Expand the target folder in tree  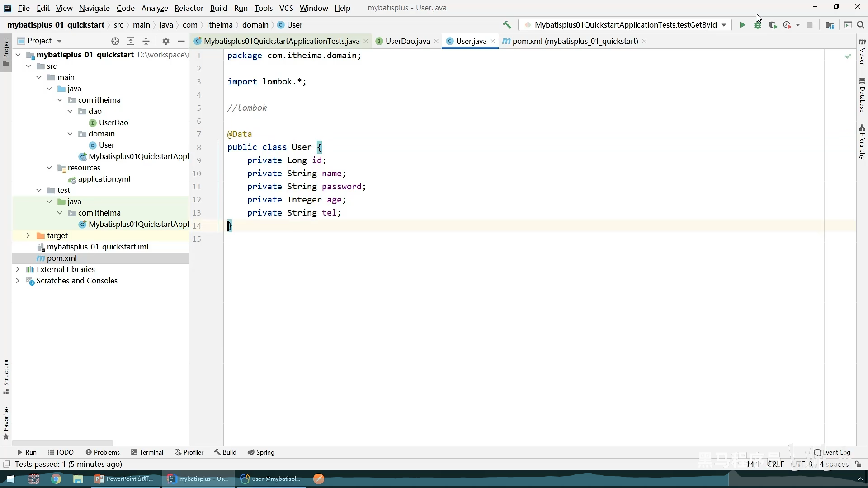(28, 235)
